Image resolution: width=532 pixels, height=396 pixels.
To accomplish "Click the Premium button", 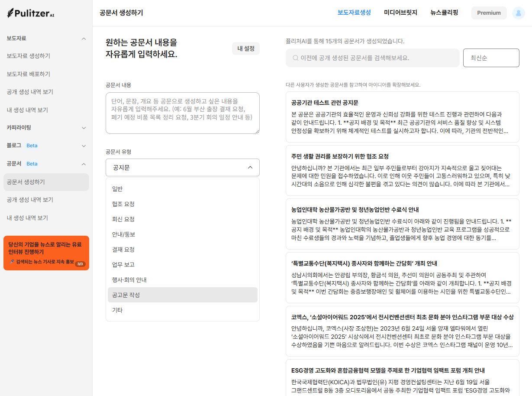I will click(489, 13).
